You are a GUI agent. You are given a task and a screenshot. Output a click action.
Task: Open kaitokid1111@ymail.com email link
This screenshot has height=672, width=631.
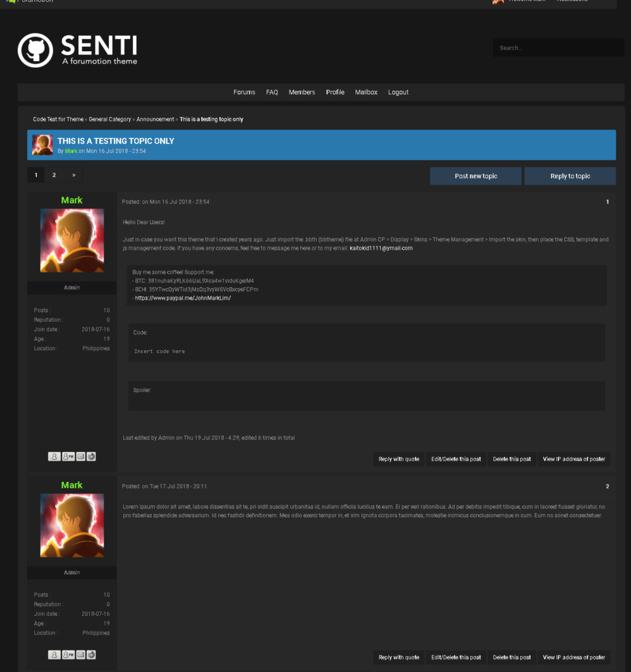pos(381,248)
